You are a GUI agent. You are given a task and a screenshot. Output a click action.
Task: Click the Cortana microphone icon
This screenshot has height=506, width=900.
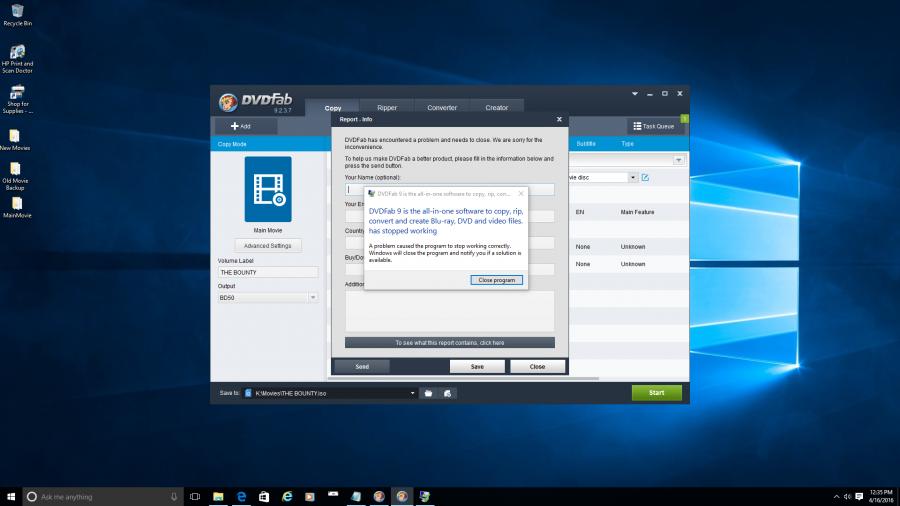(174, 497)
